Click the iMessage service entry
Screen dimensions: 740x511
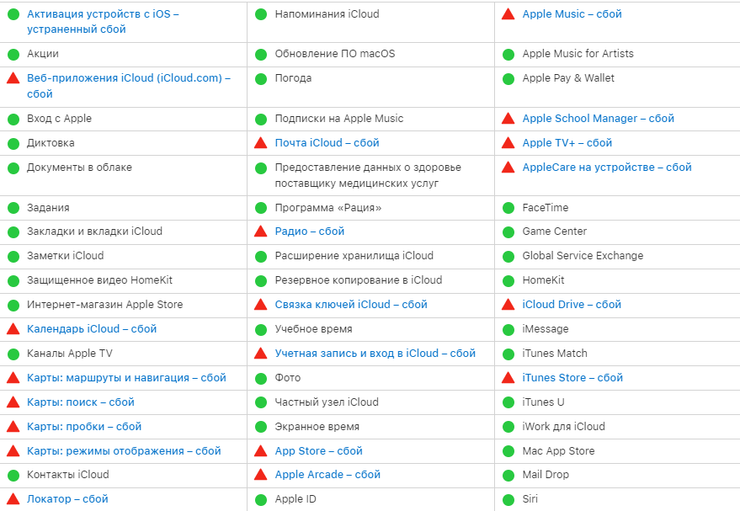(545, 329)
